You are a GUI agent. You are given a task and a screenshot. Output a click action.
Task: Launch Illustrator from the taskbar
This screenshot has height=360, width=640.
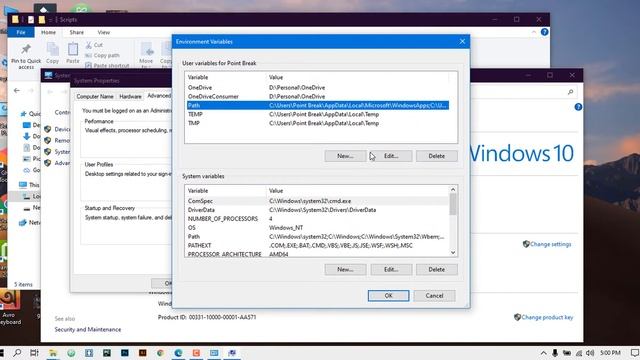coord(142,353)
